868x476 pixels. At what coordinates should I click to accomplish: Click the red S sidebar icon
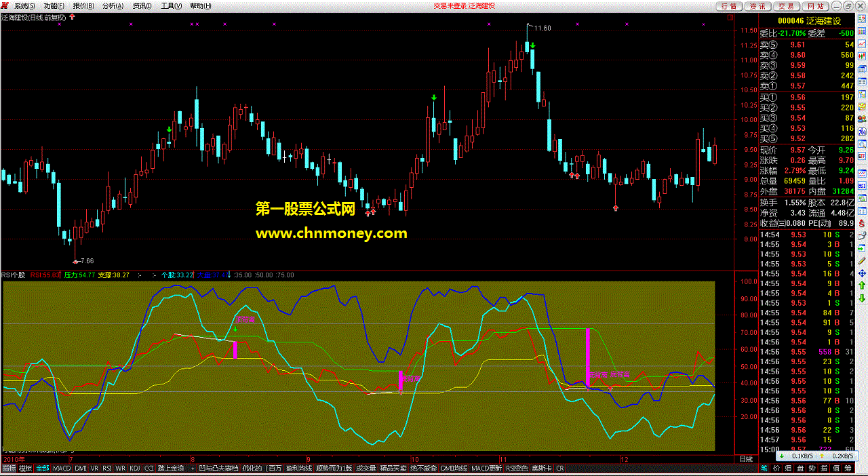pos(861,223)
